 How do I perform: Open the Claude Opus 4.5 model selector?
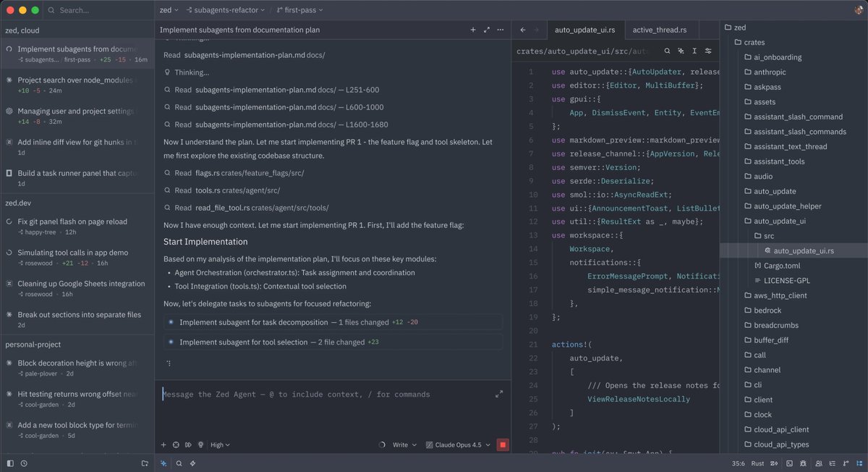tap(459, 445)
